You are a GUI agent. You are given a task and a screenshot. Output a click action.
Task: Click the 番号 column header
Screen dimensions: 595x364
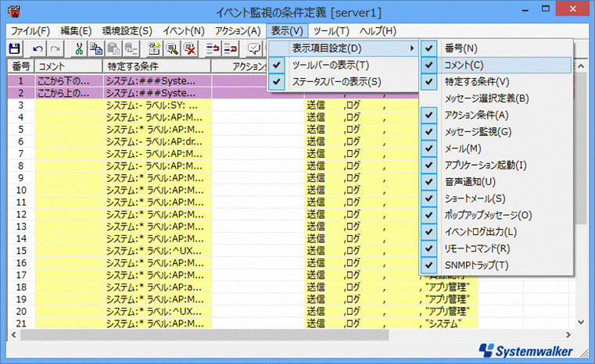21,67
